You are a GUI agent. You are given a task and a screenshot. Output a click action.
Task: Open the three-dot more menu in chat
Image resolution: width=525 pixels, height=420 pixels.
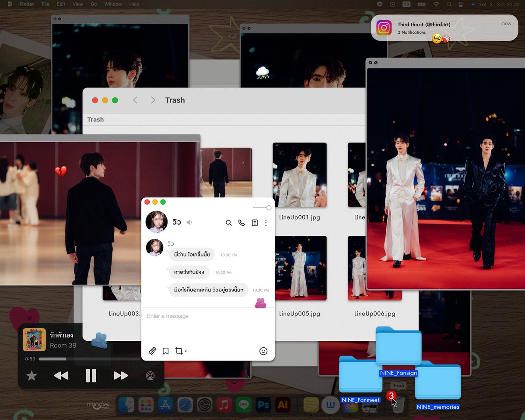(x=266, y=223)
